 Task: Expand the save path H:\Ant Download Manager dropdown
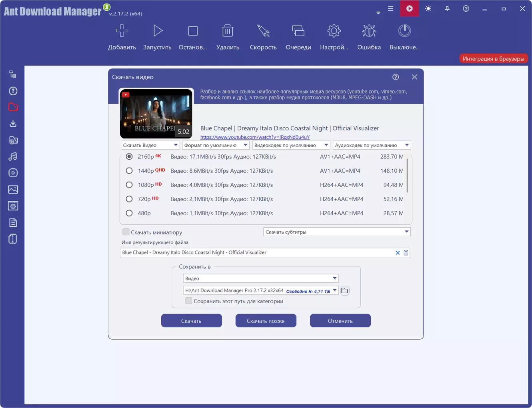point(335,290)
